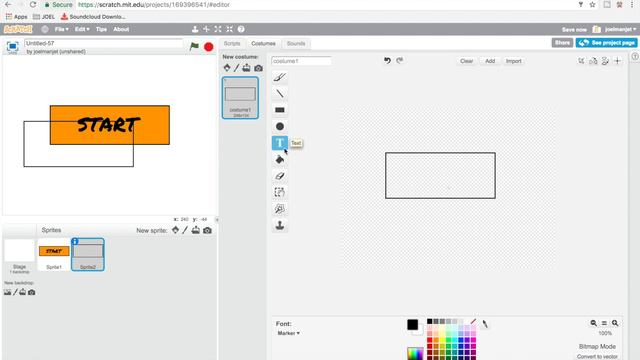Take new costume from camera
This screenshot has height=360, width=640.
(258, 68)
